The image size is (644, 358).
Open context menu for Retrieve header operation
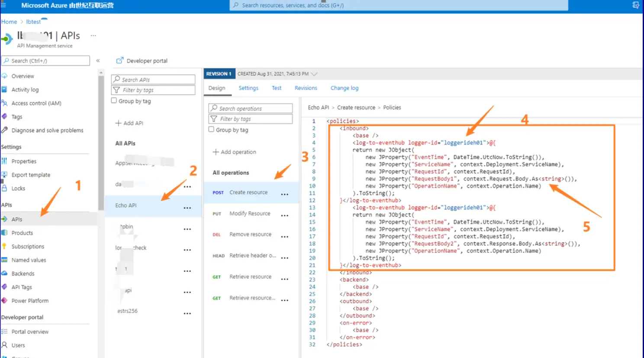pyautogui.click(x=284, y=258)
